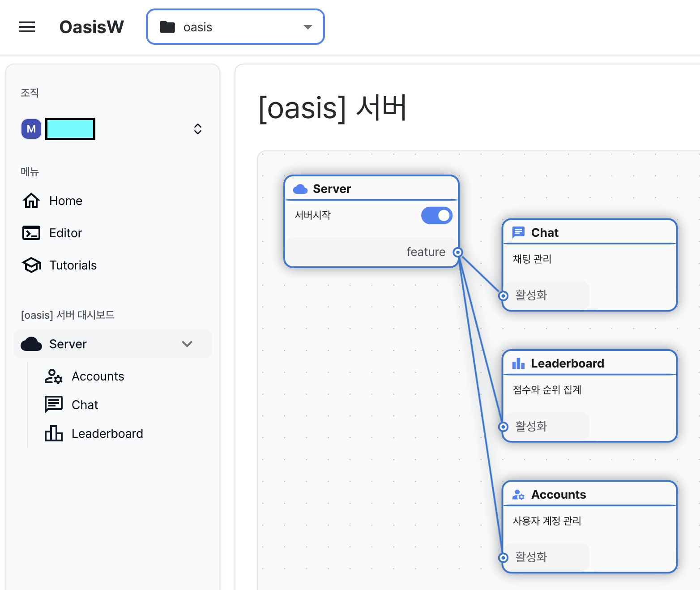Screen dimensions: 700x590
Task: Click the Tutorials graduation cap icon
Action: 31,265
